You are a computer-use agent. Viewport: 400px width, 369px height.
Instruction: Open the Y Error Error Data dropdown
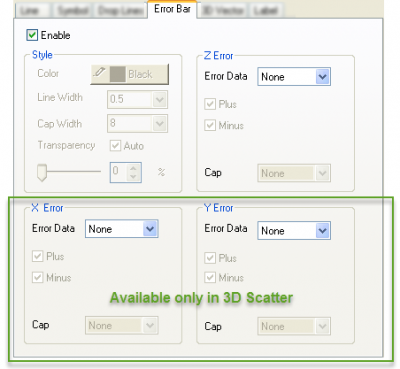(294, 230)
